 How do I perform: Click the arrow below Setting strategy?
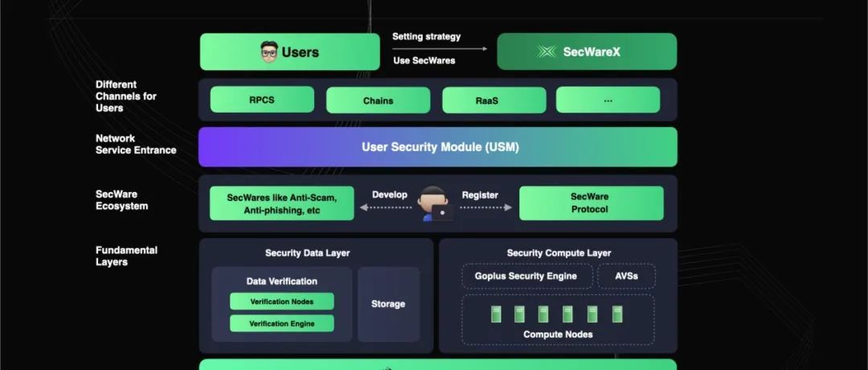pyautogui.click(x=440, y=48)
